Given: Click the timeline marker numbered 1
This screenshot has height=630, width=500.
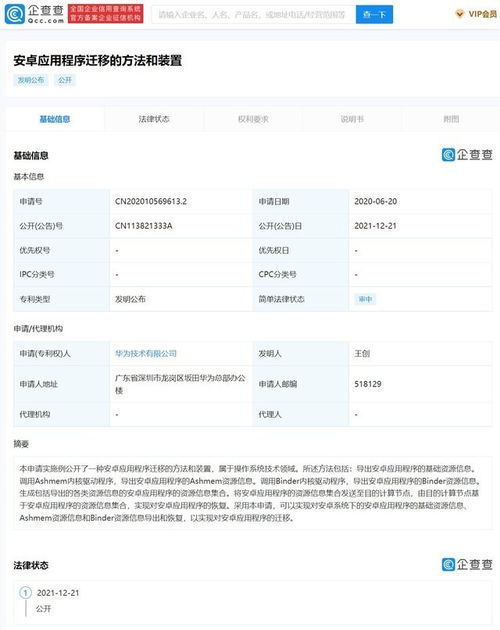Looking at the screenshot, I should tap(25, 593).
